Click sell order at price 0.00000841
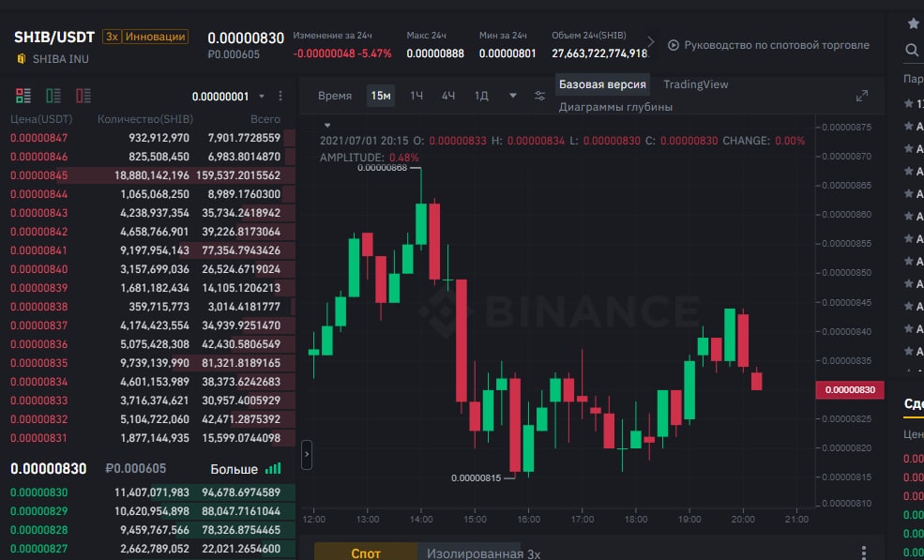Screen dimensions: 924x560 pos(153,250)
